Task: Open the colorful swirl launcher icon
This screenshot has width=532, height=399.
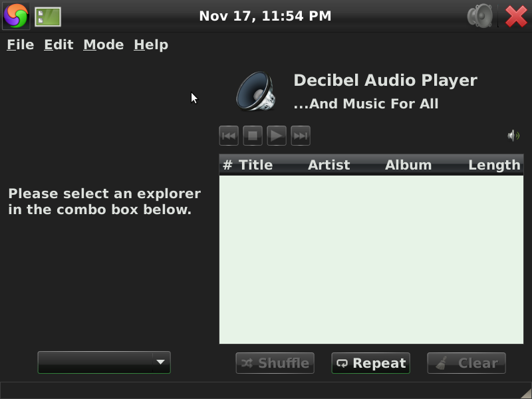Action: [x=15, y=16]
